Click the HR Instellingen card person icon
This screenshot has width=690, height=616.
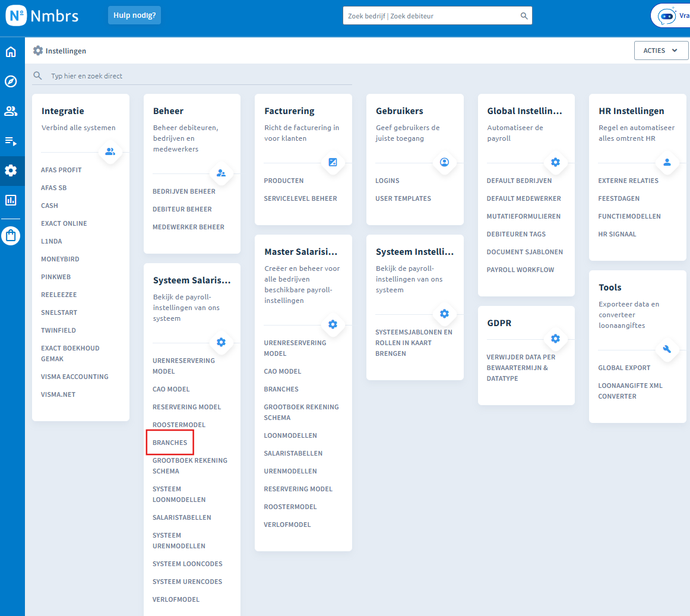[x=667, y=162]
